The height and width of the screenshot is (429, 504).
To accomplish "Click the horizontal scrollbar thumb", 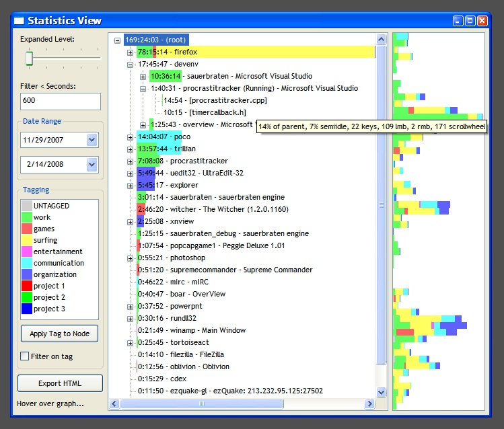I will pyautogui.click(x=202, y=403).
